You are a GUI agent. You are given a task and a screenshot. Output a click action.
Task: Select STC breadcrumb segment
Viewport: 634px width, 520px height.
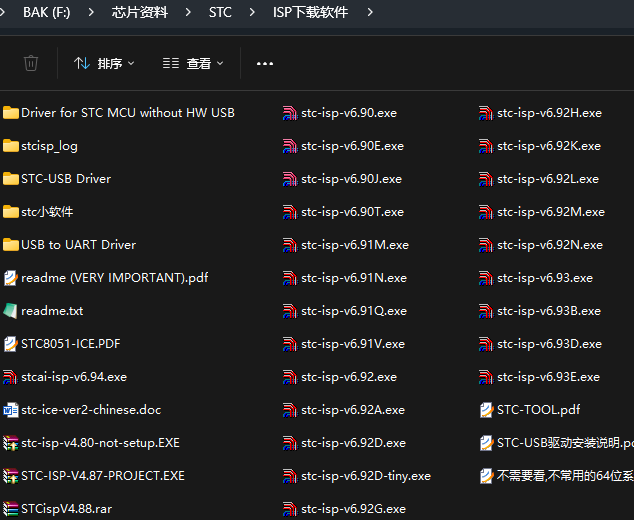(220, 12)
